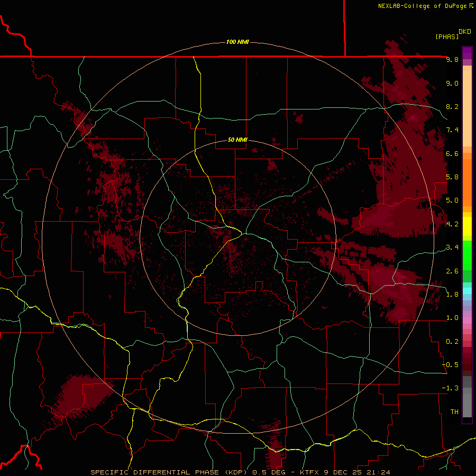Image resolution: width=476 pixels, height=476 pixels.
Task: Click the [PHAS] legend header
Action: tap(447, 36)
